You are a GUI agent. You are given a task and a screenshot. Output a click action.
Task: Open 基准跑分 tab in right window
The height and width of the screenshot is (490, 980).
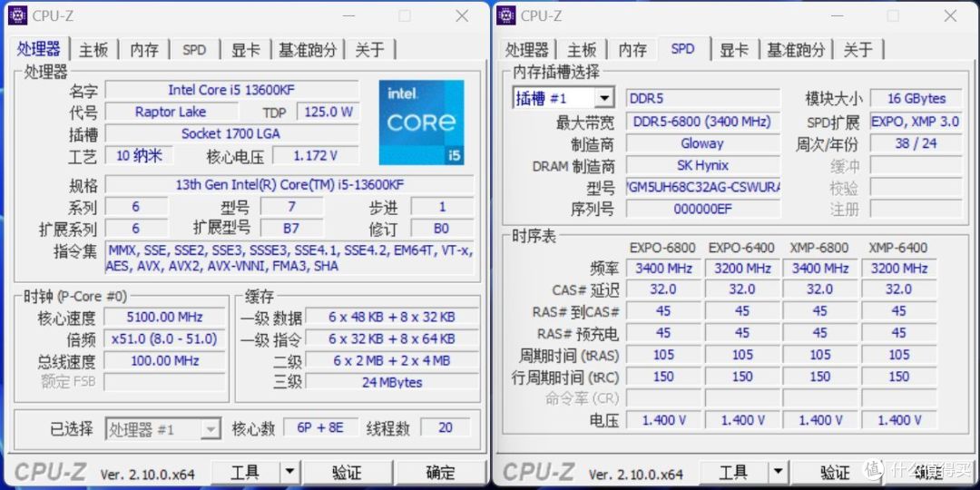click(x=797, y=50)
